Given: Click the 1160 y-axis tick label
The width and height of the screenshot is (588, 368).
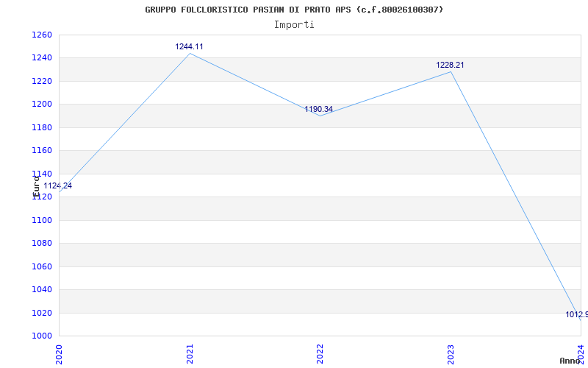Looking at the screenshot, I should (42, 151).
